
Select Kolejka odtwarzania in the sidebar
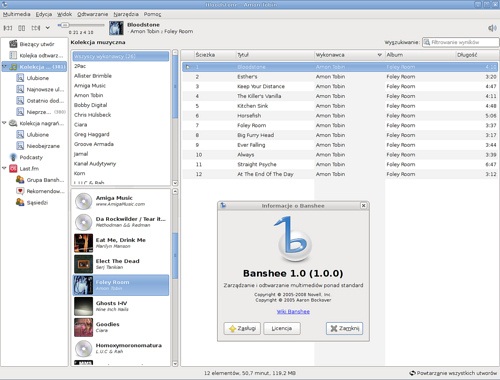34,55
